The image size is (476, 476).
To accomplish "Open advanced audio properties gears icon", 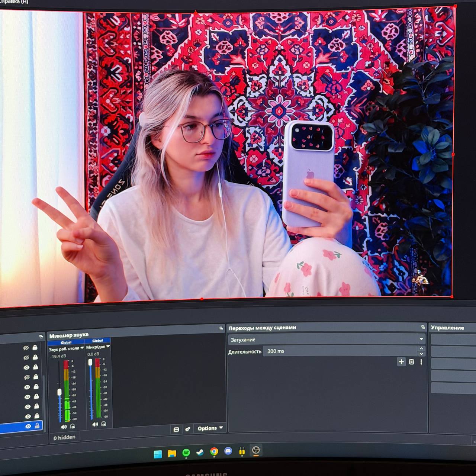I will (x=188, y=429).
